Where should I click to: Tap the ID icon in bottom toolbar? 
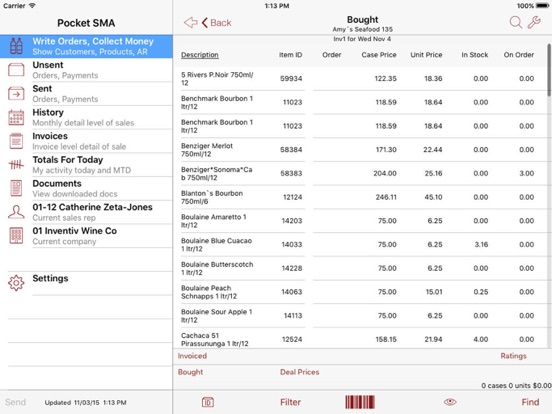(x=208, y=402)
